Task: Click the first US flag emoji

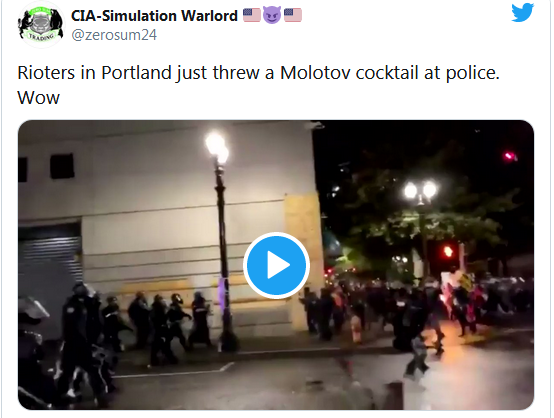Action: [x=252, y=15]
